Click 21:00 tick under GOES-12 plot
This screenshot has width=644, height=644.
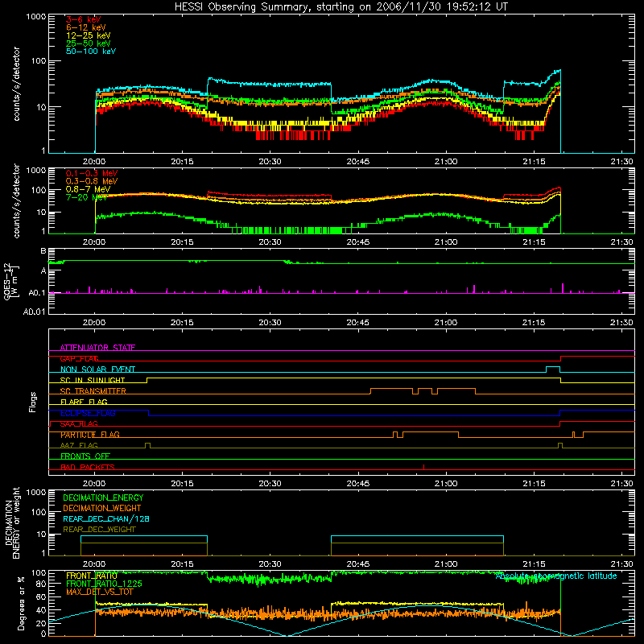(446, 323)
